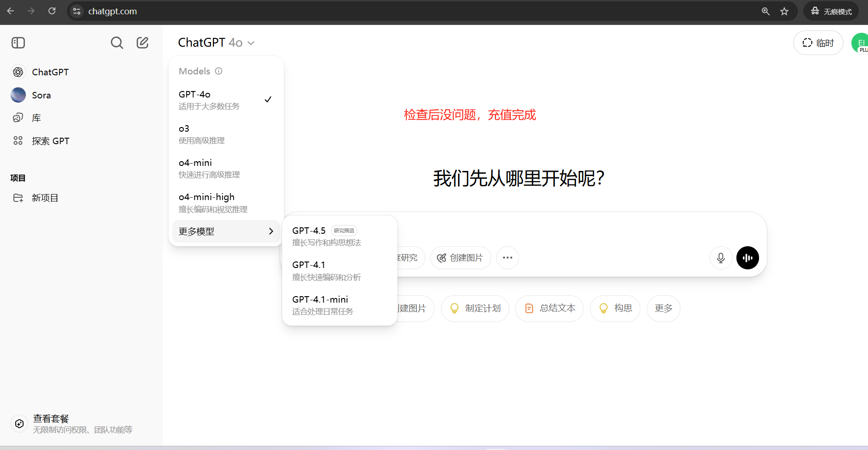This screenshot has width=868, height=450.
Task: Click the Models info icon
Action: [x=219, y=71]
